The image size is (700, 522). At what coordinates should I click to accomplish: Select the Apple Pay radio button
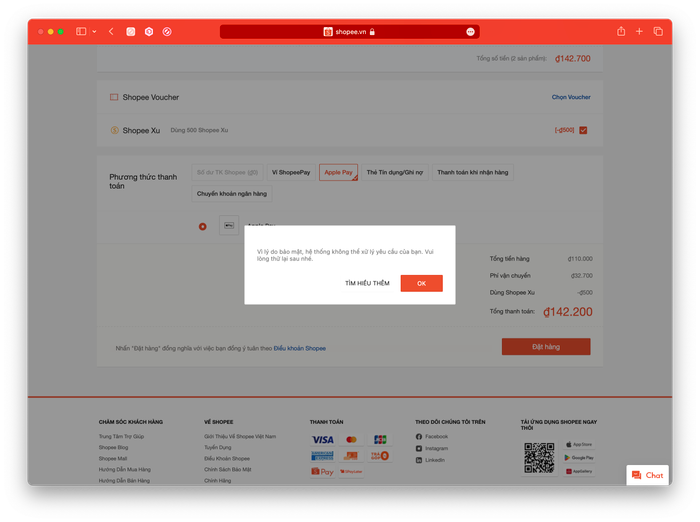tap(203, 226)
